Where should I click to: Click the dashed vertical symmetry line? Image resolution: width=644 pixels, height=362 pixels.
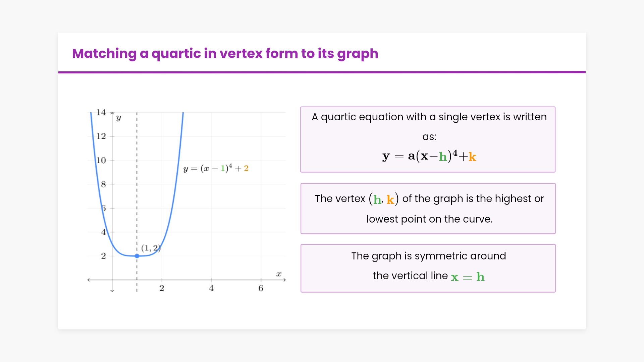[x=137, y=188]
